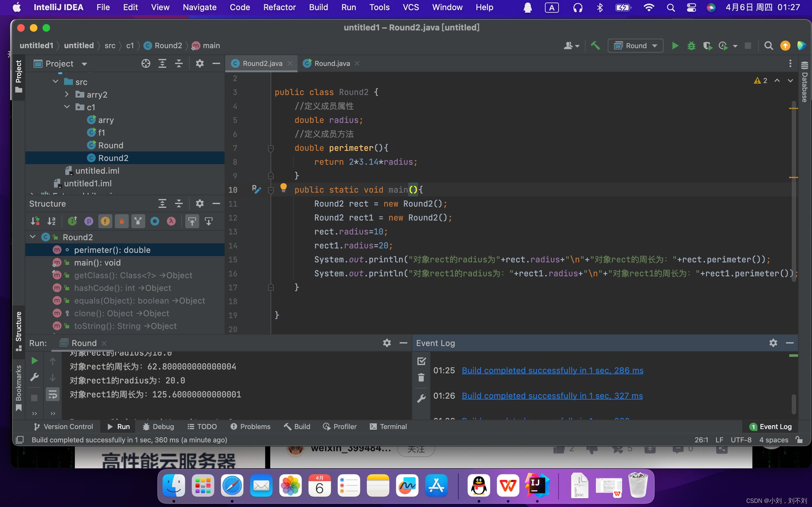Select untitled.iml in project tree

(x=97, y=171)
